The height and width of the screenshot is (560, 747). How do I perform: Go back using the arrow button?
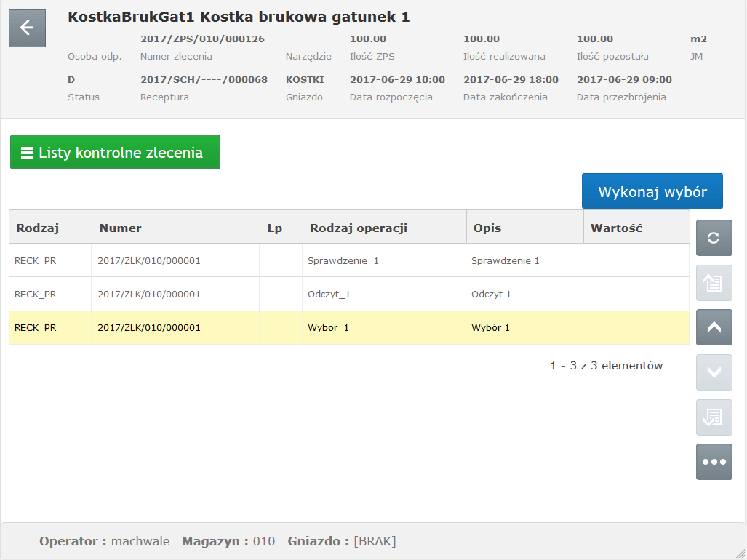pos(27,28)
